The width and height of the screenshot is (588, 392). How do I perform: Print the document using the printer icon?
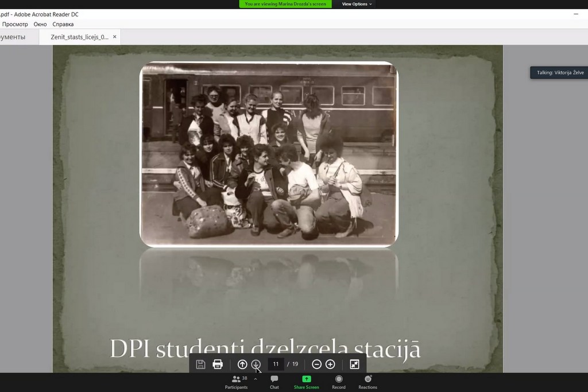[x=218, y=364]
